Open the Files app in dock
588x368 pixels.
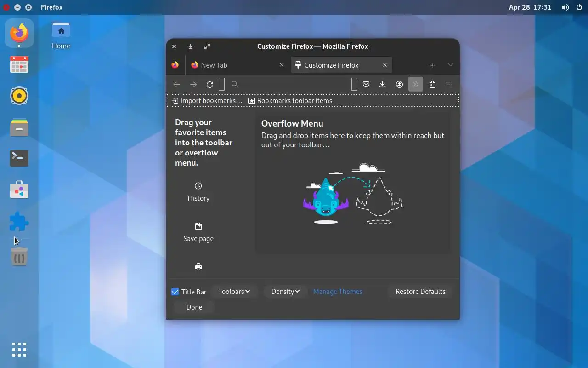[x=19, y=127]
